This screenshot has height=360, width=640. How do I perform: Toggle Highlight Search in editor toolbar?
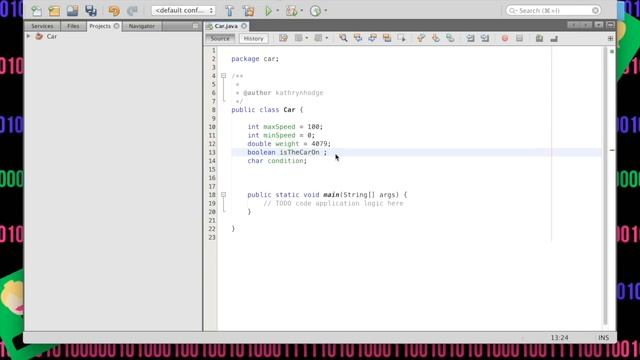click(387, 38)
